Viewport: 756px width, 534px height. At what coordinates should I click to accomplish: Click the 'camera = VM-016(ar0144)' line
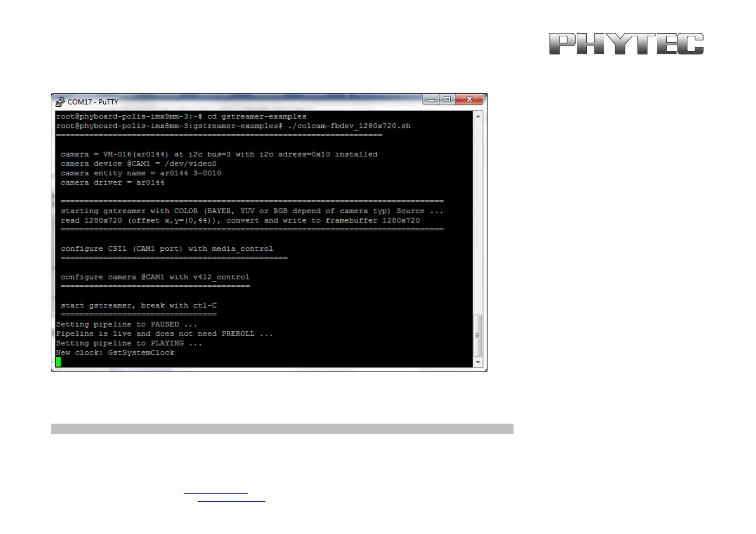click(219, 154)
